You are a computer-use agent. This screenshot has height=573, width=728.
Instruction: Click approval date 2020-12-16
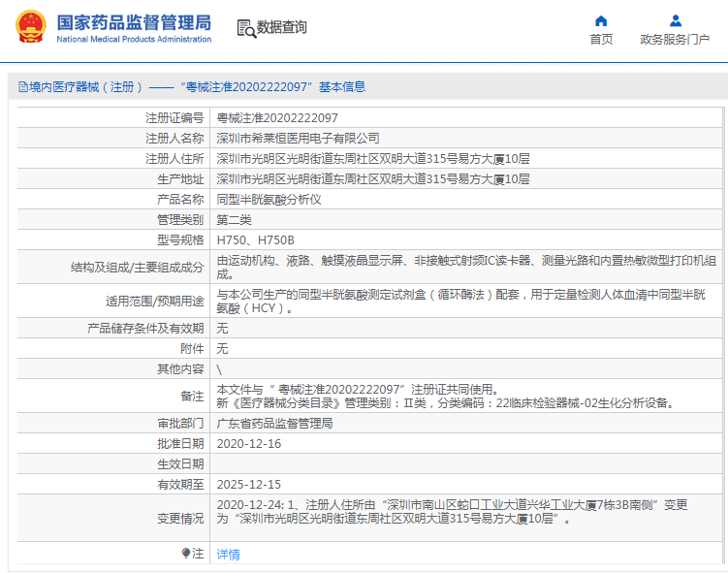click(x=249, y=444)
